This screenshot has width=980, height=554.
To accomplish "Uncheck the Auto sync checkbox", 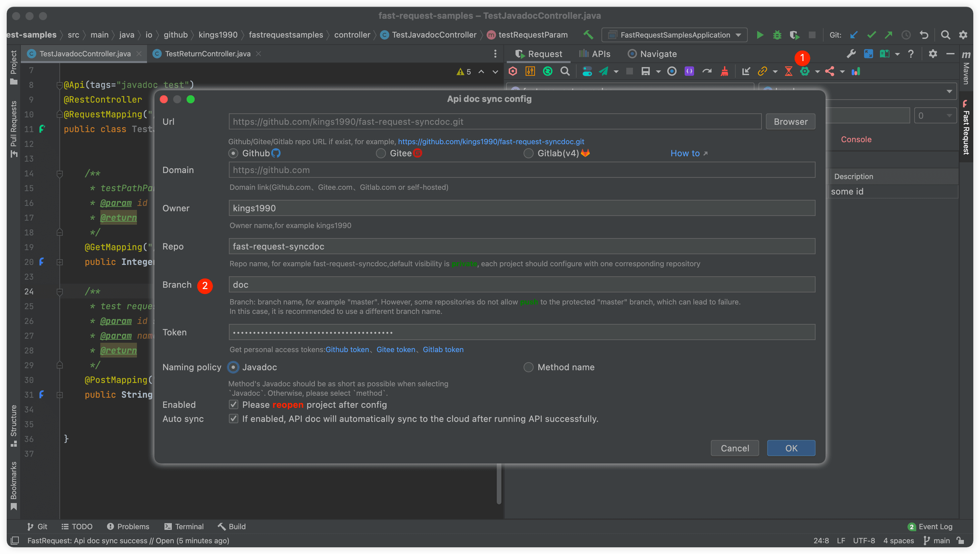I will pyautogui.click(x=234, y=419).
